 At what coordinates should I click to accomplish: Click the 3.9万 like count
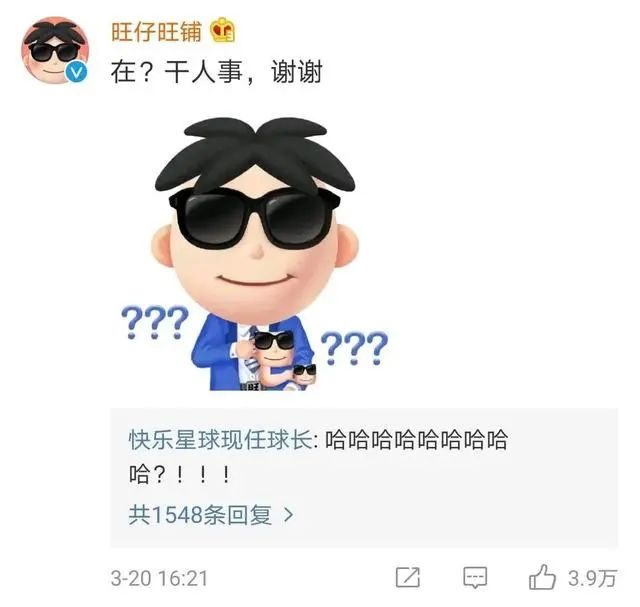tap(592, 578)
